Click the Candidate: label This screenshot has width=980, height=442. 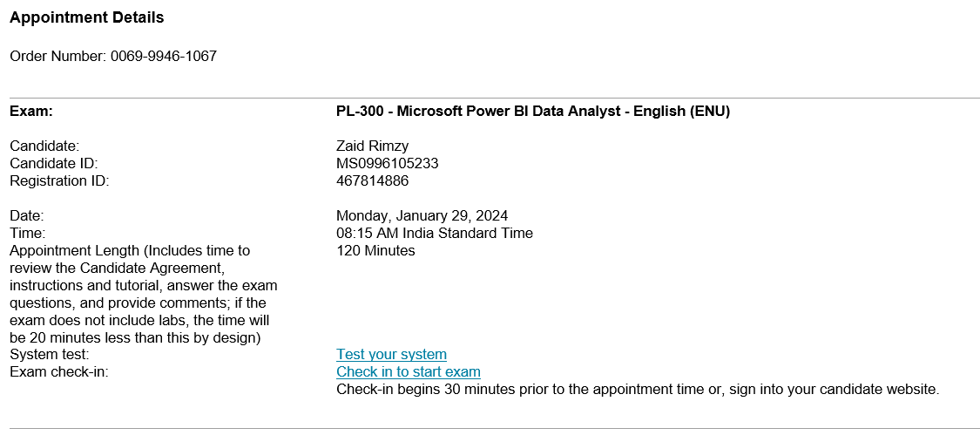pos(44,147)
